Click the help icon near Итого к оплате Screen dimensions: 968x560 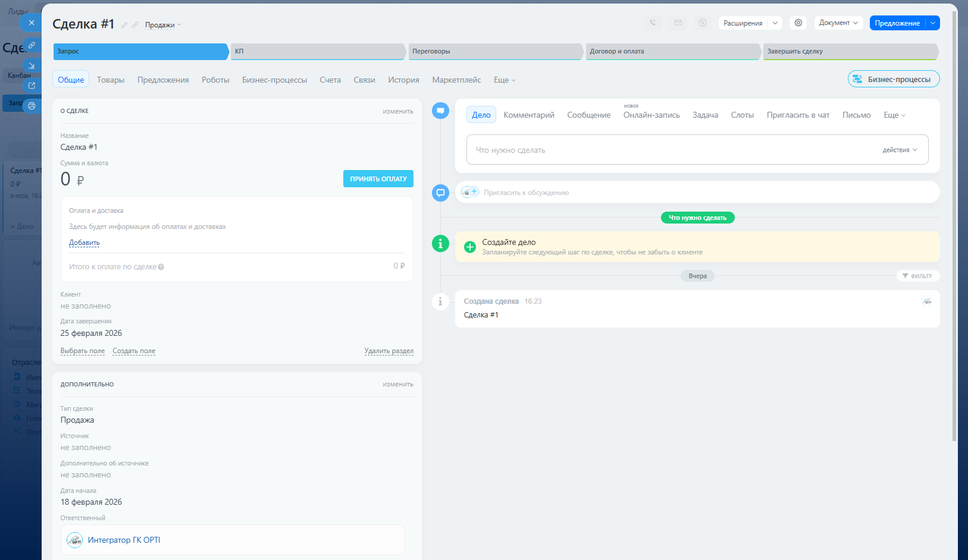tap(161, 267)
